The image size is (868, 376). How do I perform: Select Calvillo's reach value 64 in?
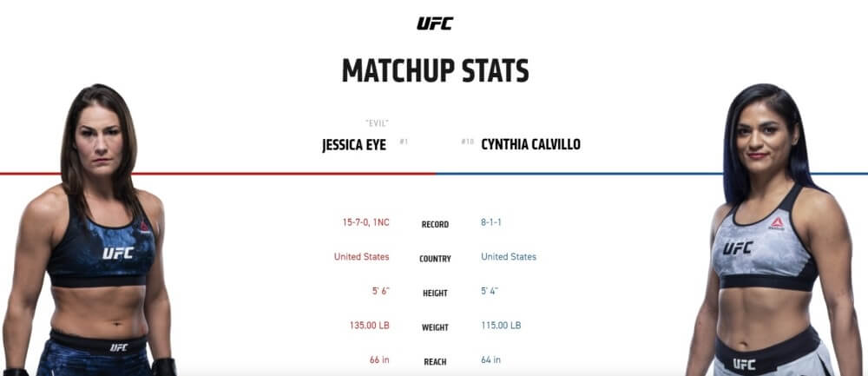point(491,360)
